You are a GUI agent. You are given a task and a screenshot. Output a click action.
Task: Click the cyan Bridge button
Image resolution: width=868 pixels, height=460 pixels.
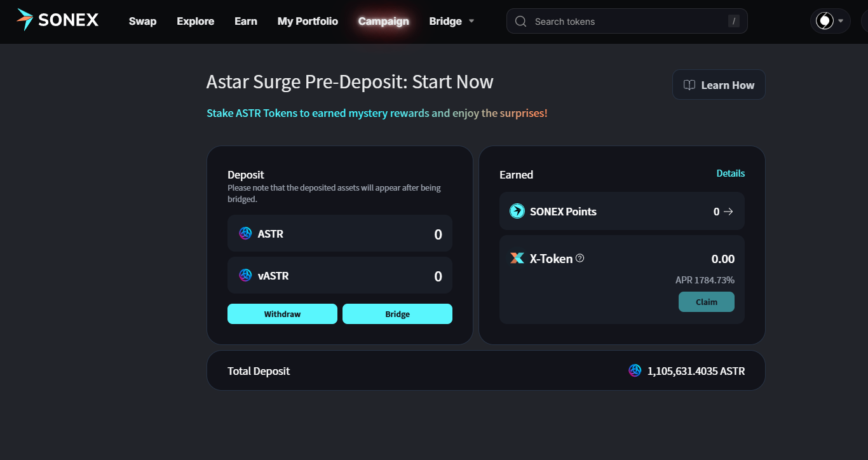[x=398, y=314]
